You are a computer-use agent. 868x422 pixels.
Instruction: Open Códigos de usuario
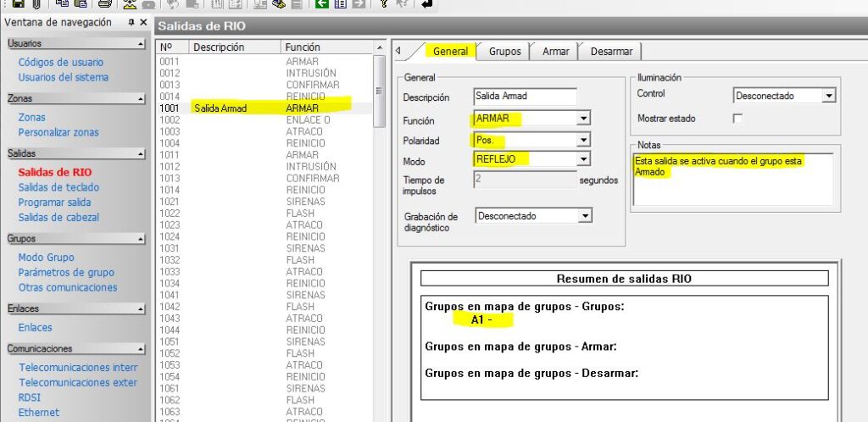61,63
